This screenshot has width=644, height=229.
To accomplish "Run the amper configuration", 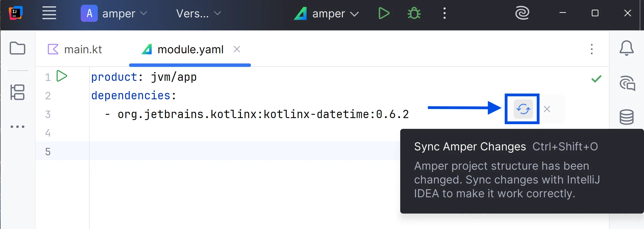I will tap(384, 13).
